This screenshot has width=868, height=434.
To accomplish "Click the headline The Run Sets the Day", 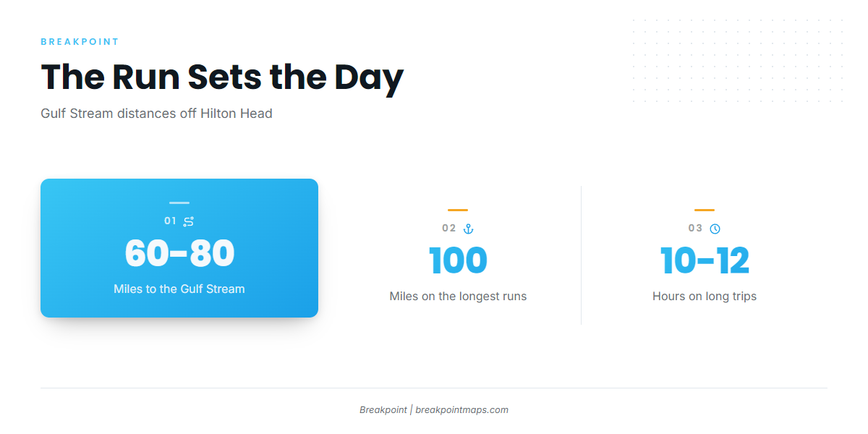I will tap(222, 77).
